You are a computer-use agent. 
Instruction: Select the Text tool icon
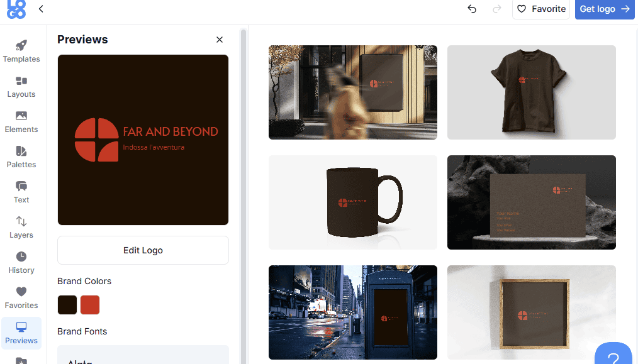point(21,187)
